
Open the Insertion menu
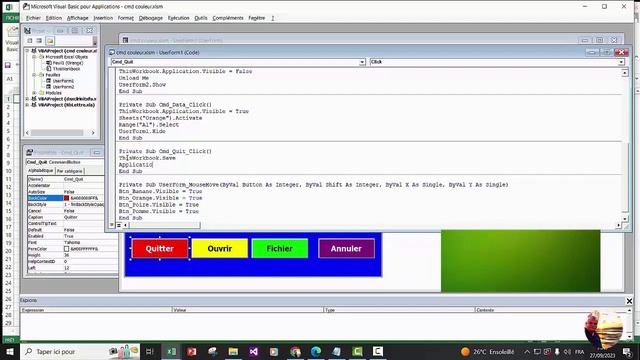click(103, 18)
